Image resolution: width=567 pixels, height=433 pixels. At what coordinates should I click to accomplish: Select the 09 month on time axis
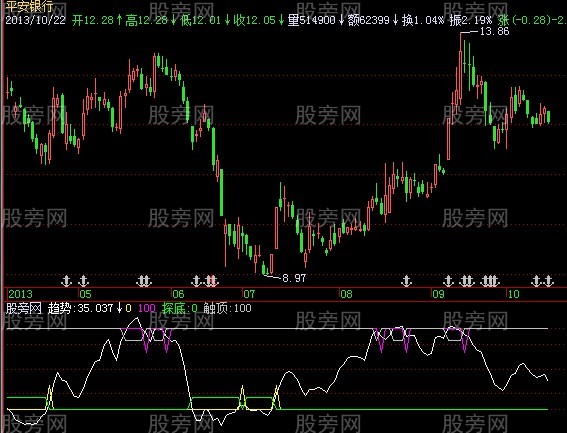pyautogui.click(x=438, y=294)
